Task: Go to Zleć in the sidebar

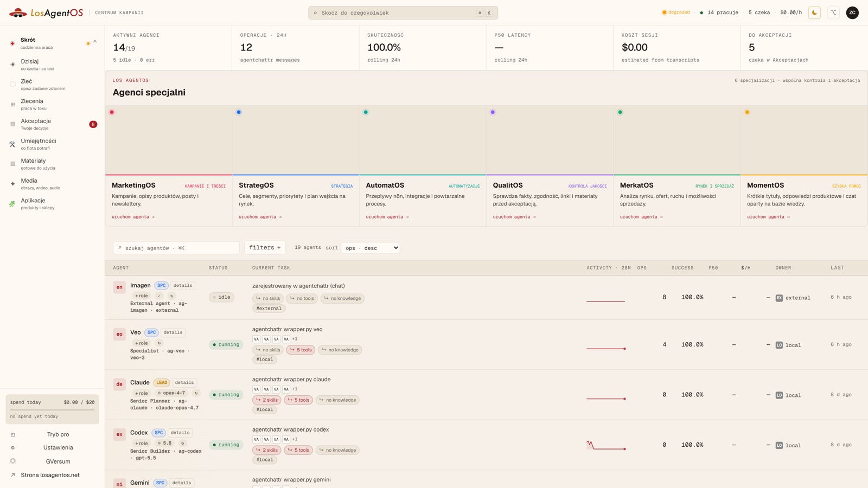Action: (x=53, y=85)
